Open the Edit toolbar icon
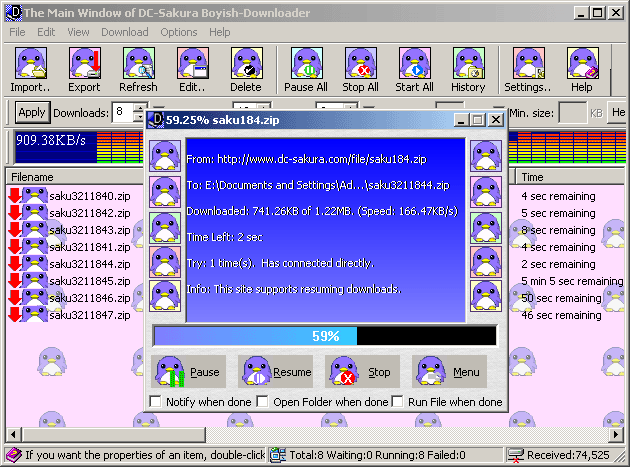 (193, 63)
